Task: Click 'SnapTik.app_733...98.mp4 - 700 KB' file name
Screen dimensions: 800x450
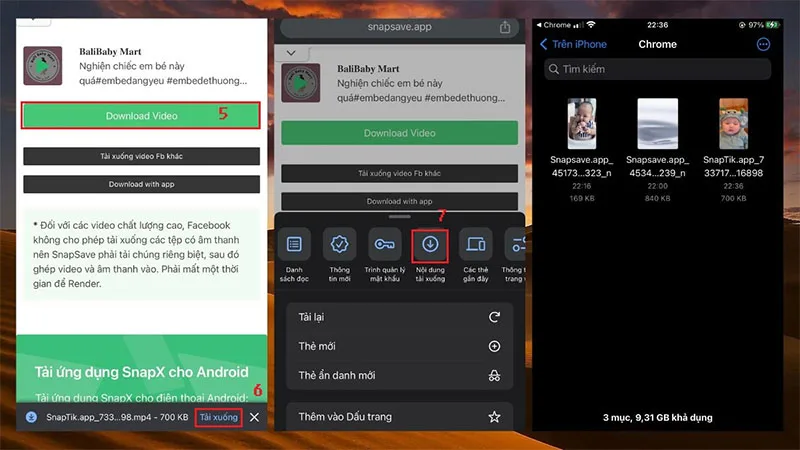Action: (x=117, y=417)
